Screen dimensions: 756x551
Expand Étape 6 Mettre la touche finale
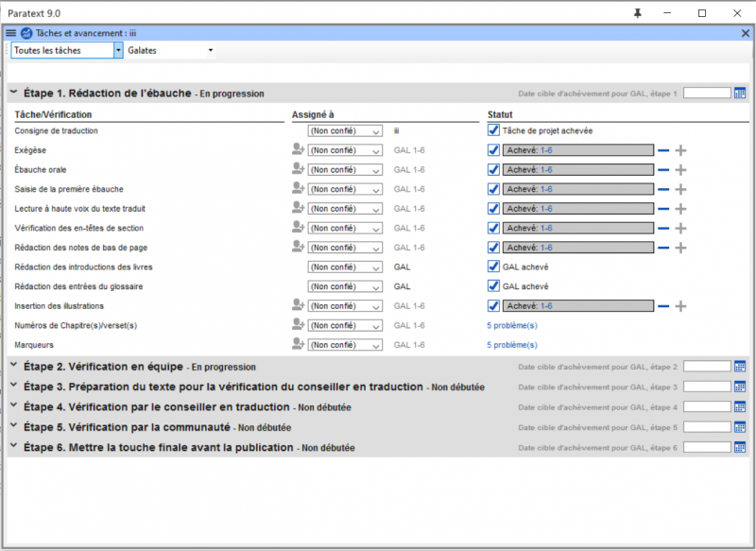(x=14, y=446)
